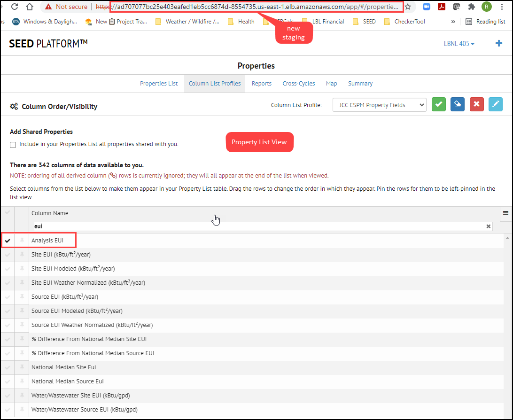
Task: Open the hamburger menu on the column list header
Action: point(505,213)
